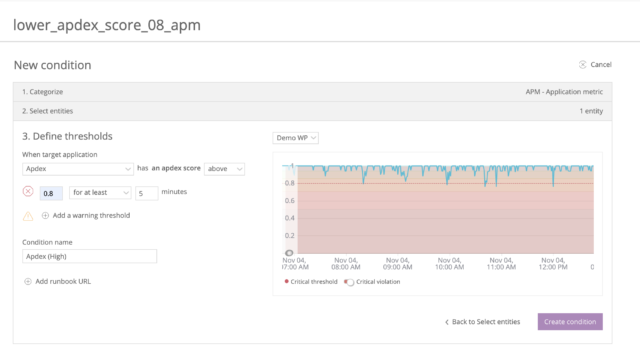The width and height of the screenshot is (640, 360).
Task: Open the 1. Categorize step header
Action: point(313,92)
